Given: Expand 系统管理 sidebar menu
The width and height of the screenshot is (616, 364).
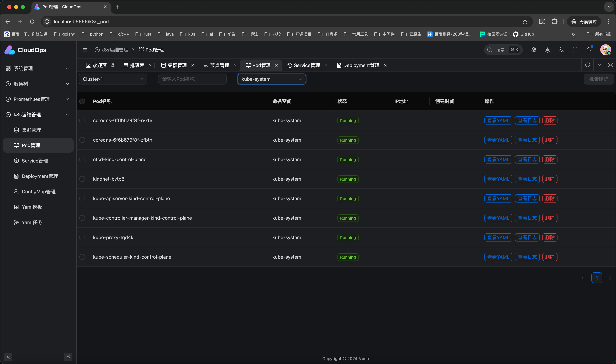Looking at the screenshot, I should tap(38, 68).
